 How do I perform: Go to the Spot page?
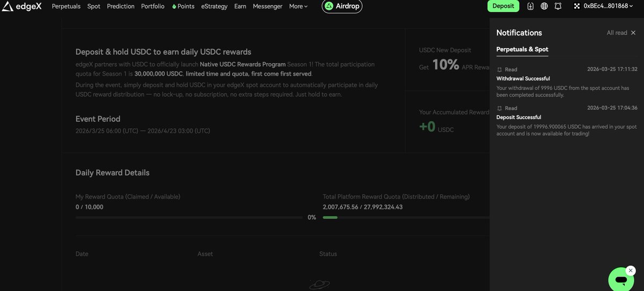(x=93, y=6)
